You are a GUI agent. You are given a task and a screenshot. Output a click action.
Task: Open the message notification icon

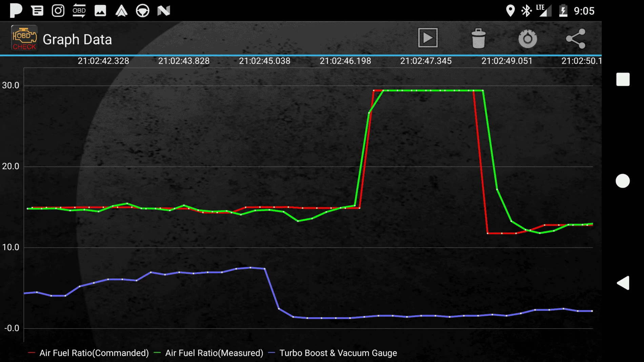pyautogui.click(x=37, y=11)
